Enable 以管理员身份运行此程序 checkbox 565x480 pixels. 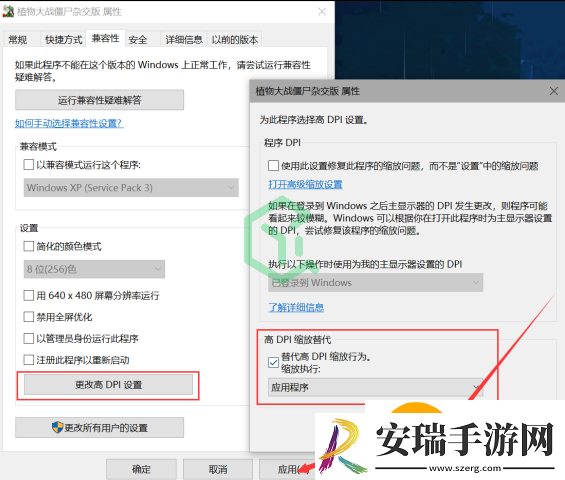[x=29, y=338]
